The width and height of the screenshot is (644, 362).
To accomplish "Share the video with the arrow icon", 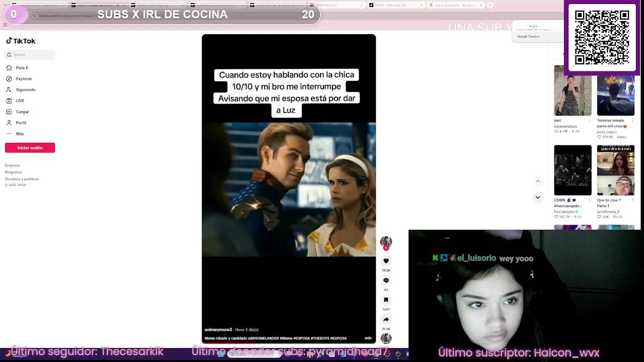I will (x=386, y=320).
